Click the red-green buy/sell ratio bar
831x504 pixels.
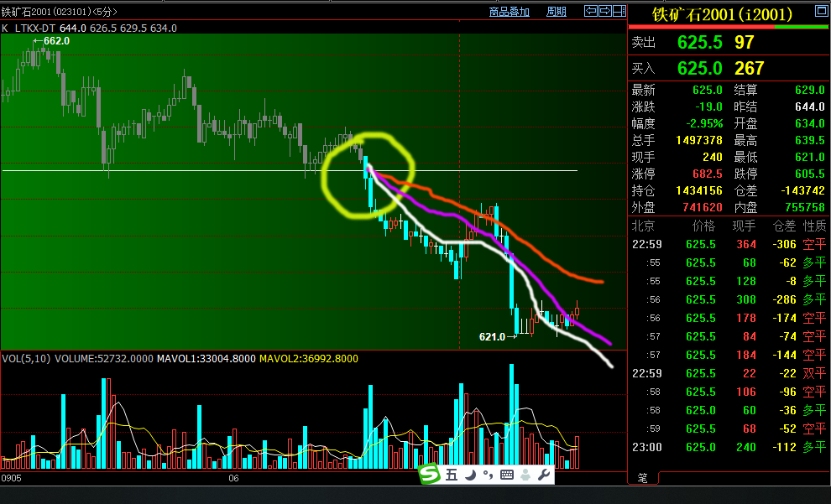pos(729,28)
